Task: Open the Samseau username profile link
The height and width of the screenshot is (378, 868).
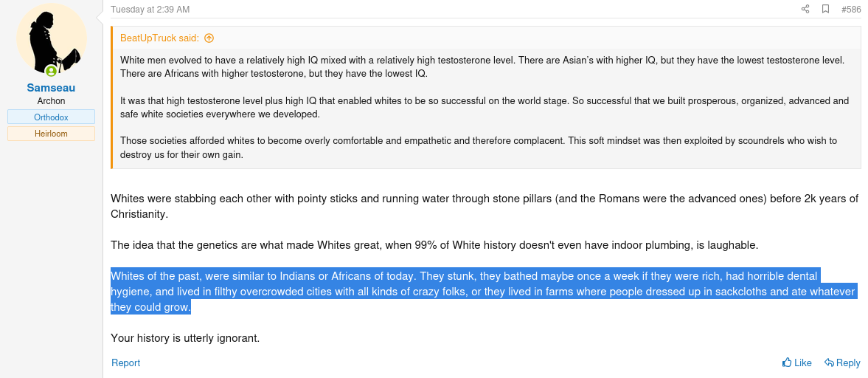Action: [x=51, y=88]
